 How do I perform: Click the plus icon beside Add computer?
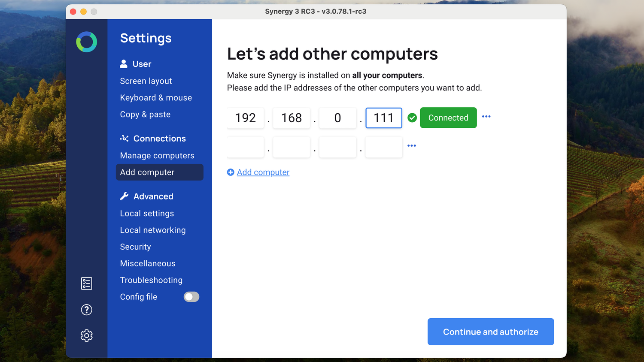tap(231, 172)
